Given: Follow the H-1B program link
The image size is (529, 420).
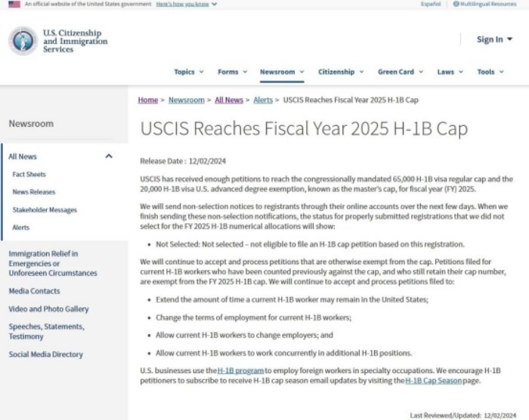Looking at the screenshot, I should [240, 370].
